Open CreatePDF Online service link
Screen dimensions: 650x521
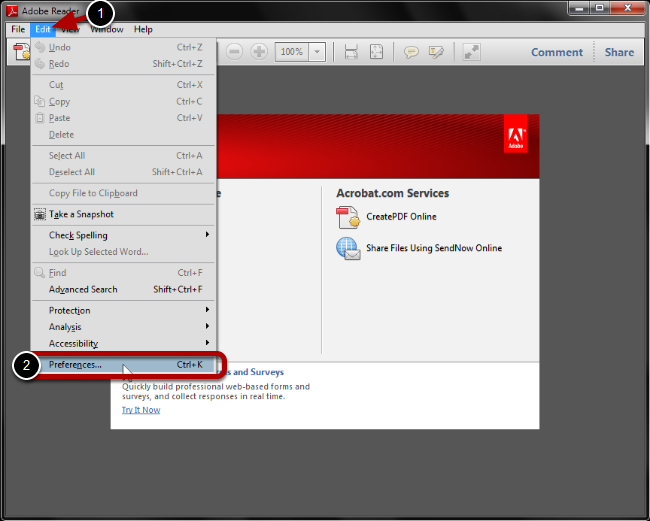coord(401,217)
